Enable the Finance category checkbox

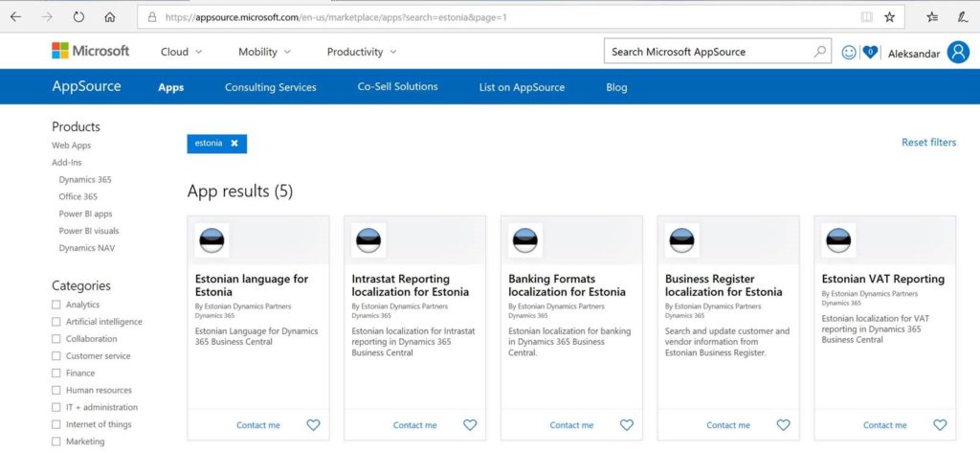click(x=56, y=373)
